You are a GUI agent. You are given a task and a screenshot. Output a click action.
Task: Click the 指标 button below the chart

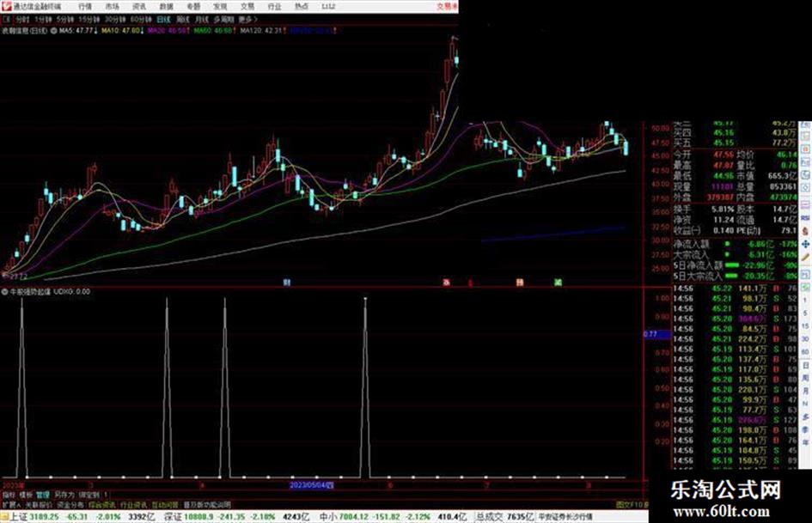click(9, 495)
